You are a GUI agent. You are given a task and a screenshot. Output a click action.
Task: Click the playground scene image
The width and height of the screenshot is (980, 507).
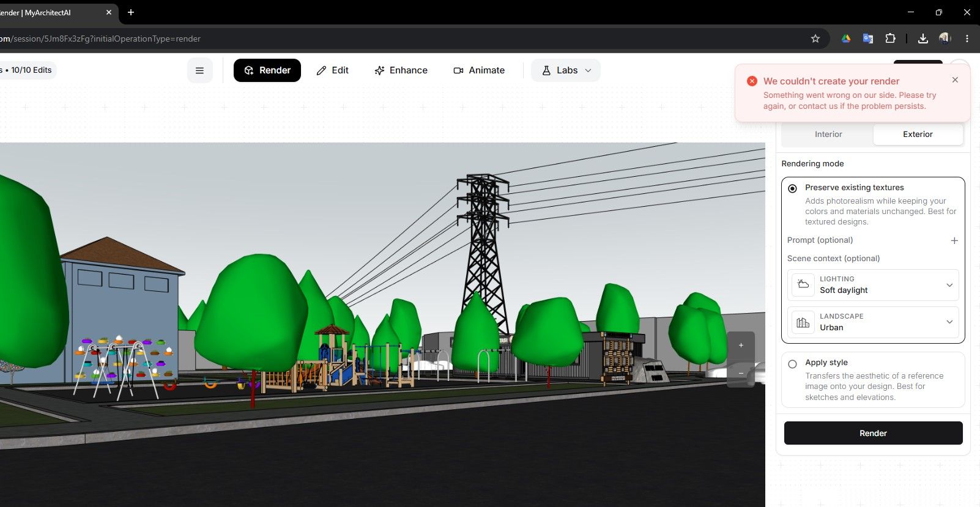pos(382,325)
